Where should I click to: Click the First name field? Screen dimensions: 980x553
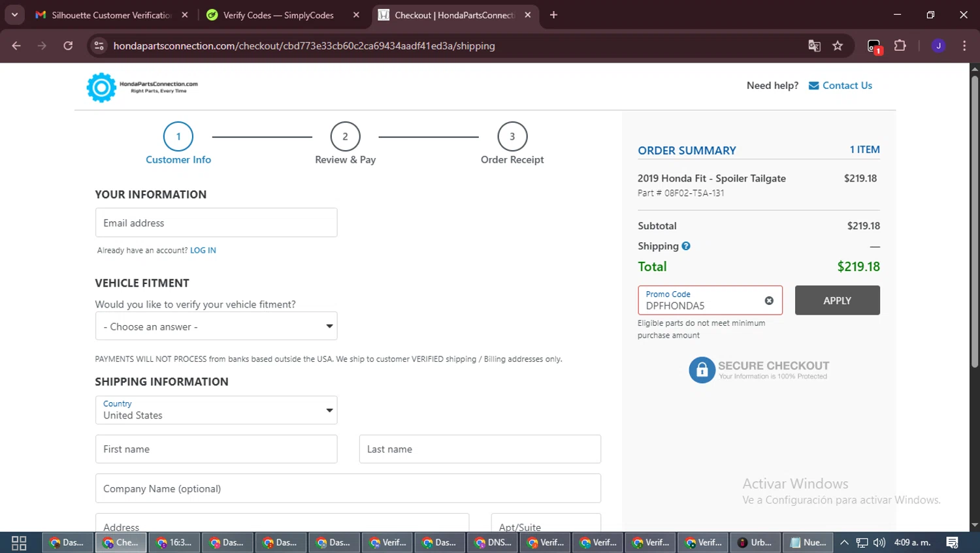(216, 449)
